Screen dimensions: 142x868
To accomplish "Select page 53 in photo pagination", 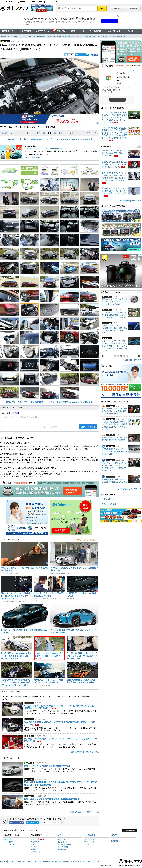I will pyautogui.click(x=55, y=133).
